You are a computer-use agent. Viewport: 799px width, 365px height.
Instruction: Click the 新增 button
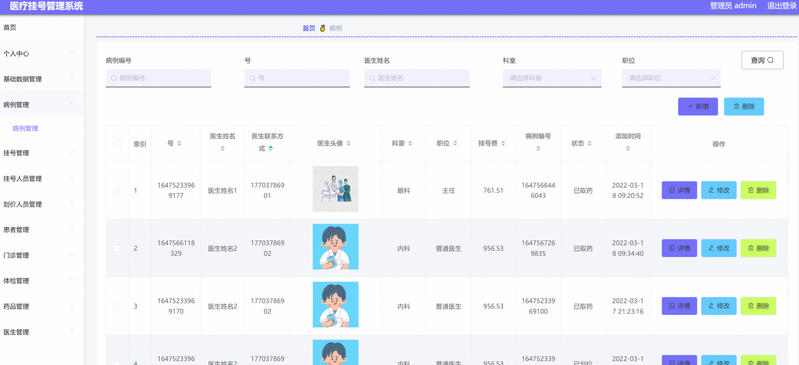(x=698, y=107)
